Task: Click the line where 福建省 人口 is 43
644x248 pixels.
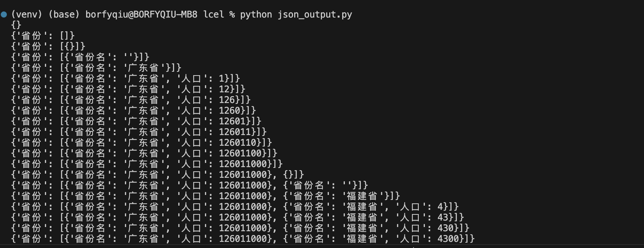Action: [x=237, y=217]
